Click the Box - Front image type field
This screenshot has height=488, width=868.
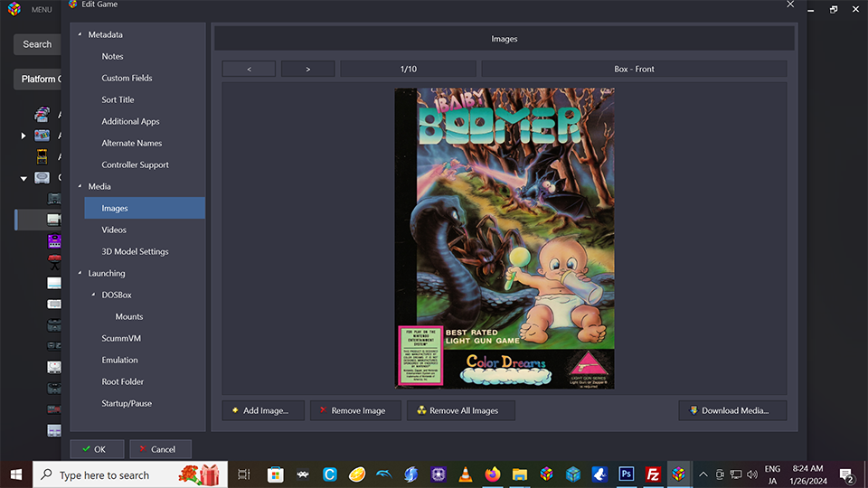click(x=634, y=69)
